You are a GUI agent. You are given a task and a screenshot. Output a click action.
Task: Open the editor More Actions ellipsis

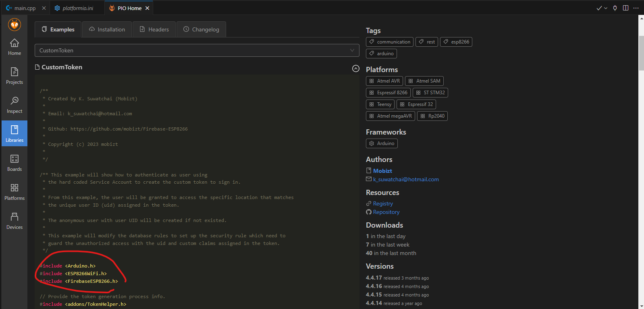click(x=636, y=8)
